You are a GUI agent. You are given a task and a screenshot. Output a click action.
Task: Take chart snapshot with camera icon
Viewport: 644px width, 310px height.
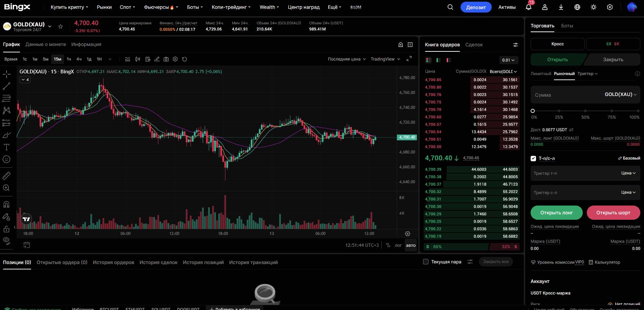click(166, 59)
